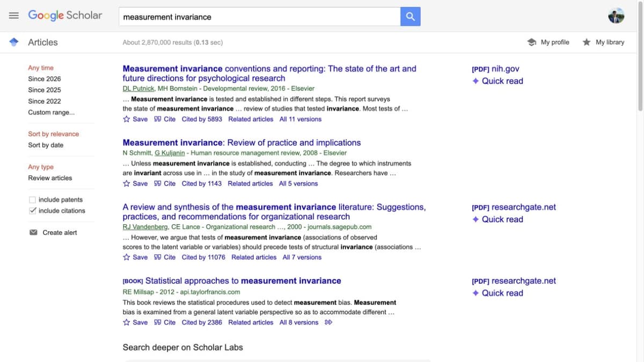Open author profile RJ Vandenberg
The image size is (644, 362).
pyautogui.click(x=145, y=227)
